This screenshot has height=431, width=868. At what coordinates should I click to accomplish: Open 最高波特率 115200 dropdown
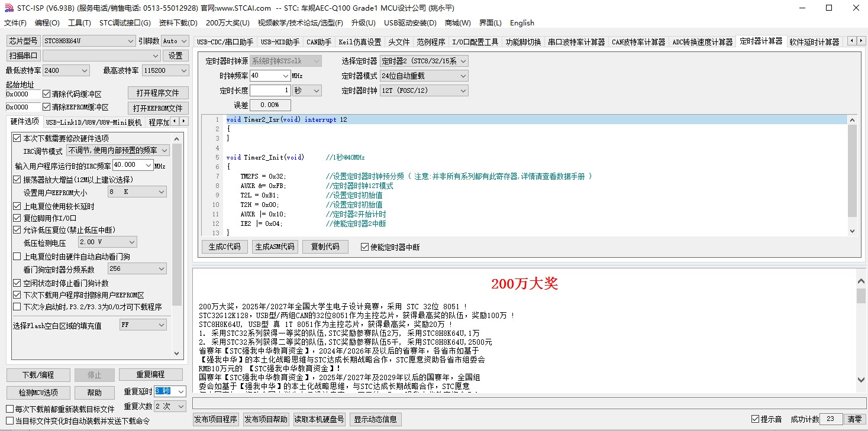(x=166, y=70)
